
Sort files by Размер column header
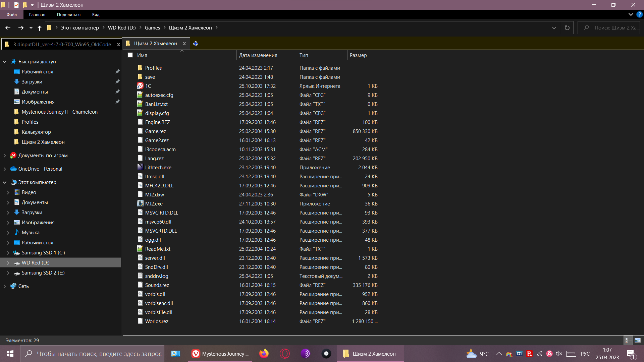(x=358, y=55)
